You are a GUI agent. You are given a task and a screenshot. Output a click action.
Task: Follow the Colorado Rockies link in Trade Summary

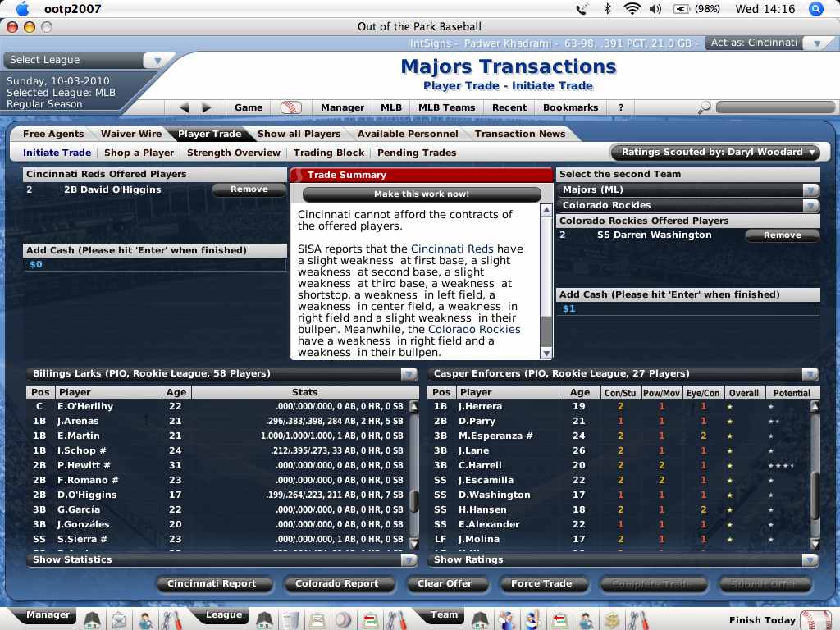click(x=474, y=330)
